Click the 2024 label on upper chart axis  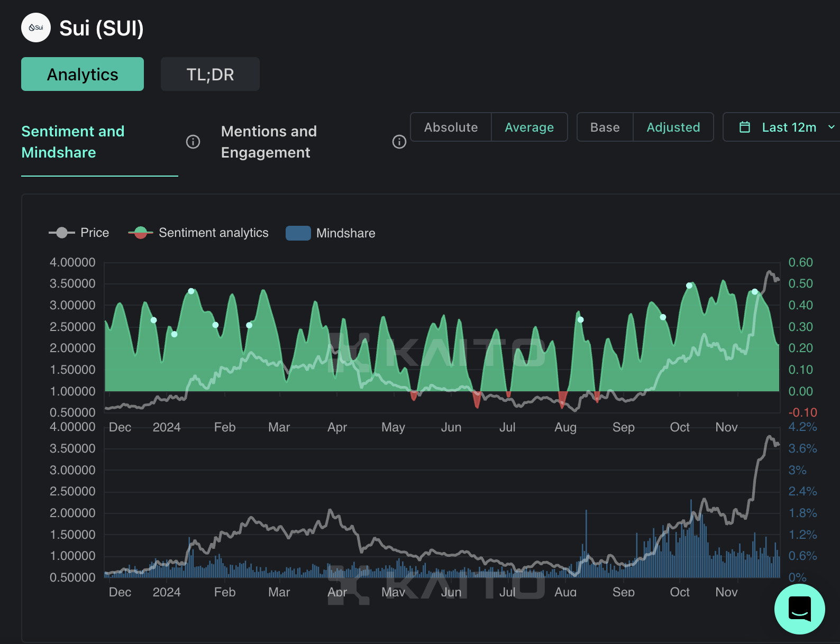(167, 427)
